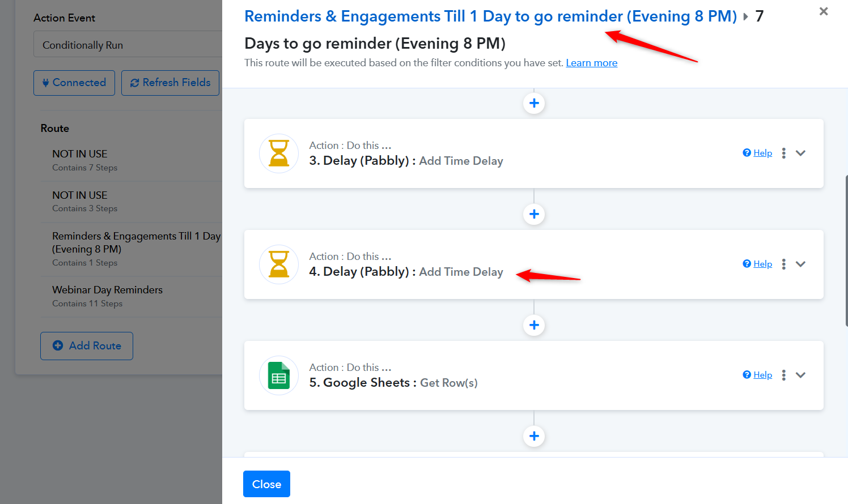Click the Google Sheets icon in step 5

coord(278,375)
